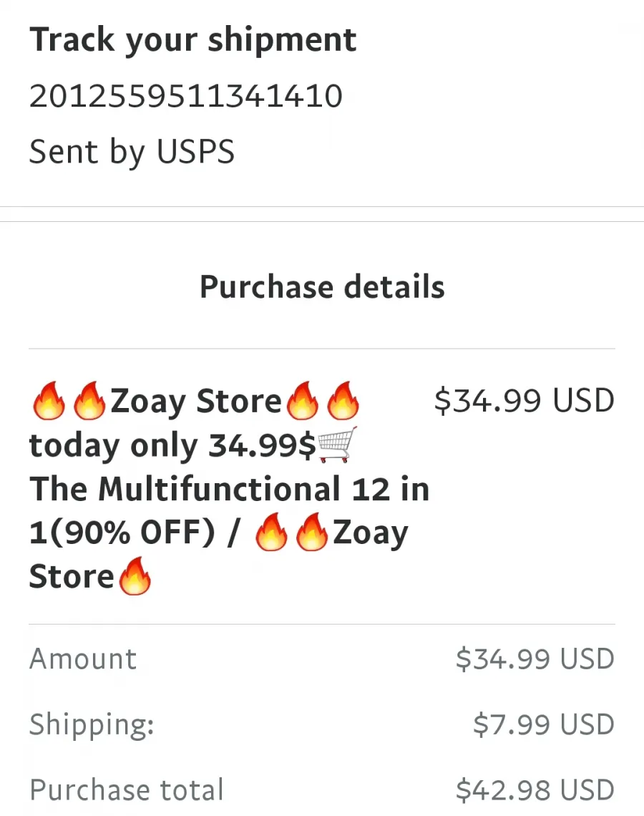
Task: Click fire emoji immediately after first 'Zoay Store'
Action: pos(303,401)
